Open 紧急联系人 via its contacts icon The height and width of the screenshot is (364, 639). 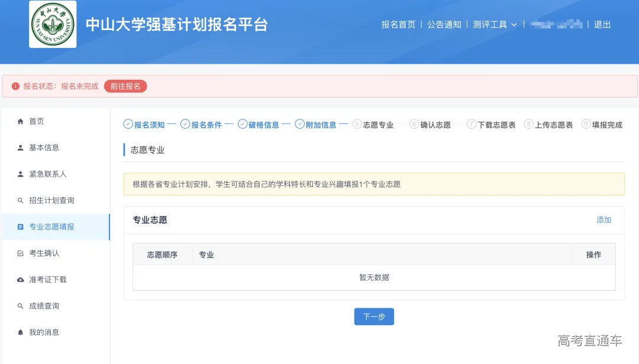pos(21,174)
